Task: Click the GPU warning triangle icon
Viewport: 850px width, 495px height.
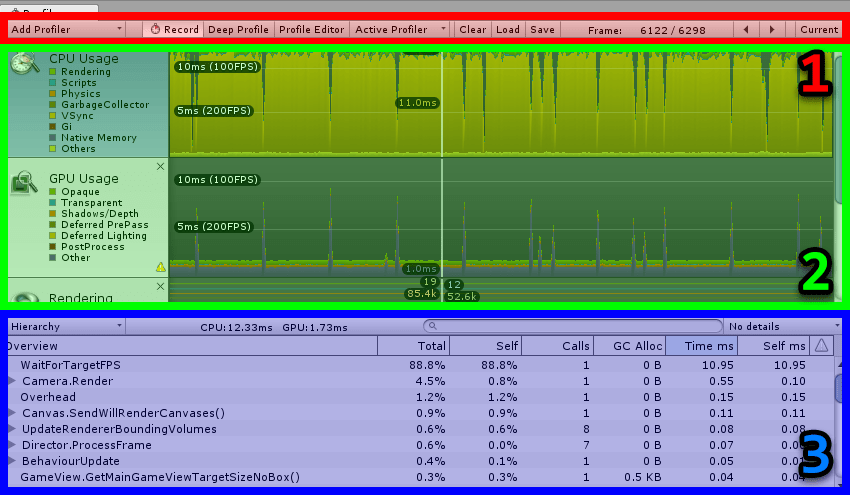Action: (160, 267)
